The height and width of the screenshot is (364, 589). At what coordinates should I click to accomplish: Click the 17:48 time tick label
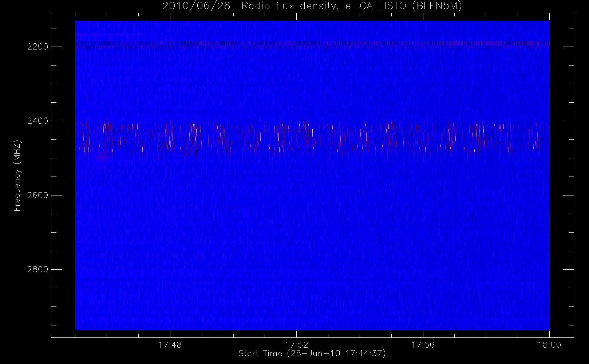pyautogui.click(x=170, y=345)
